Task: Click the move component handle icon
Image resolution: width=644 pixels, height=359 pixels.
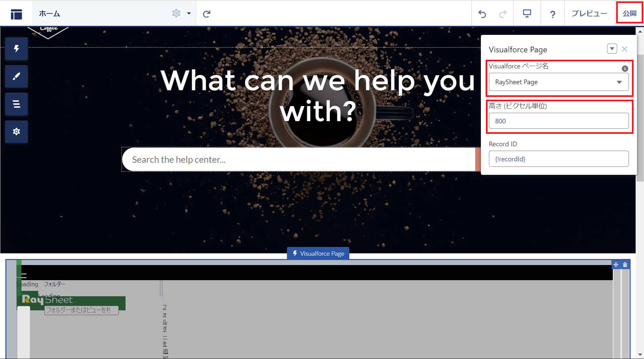Action: (x=616, y=265)
